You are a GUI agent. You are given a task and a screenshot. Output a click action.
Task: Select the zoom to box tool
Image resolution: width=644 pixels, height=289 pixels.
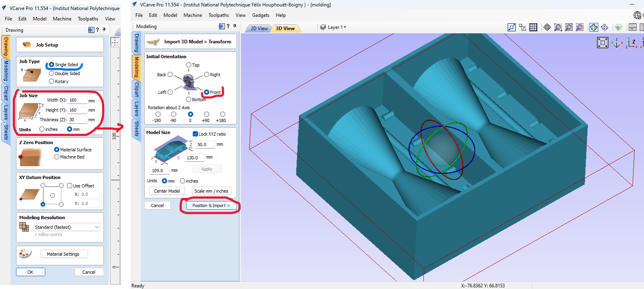558,27
